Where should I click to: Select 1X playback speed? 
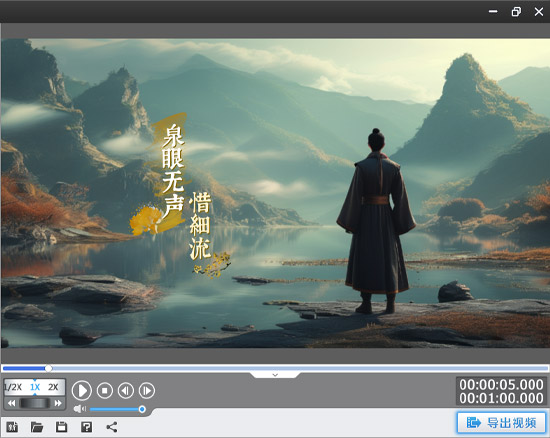(x=35, y=387)
